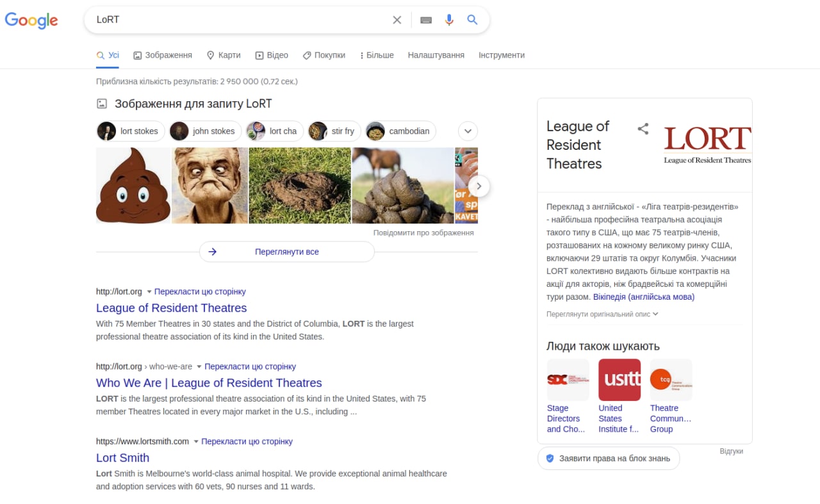Click Заявити права на блок знань
The image size is (820, 504).
tap(608, 459)
